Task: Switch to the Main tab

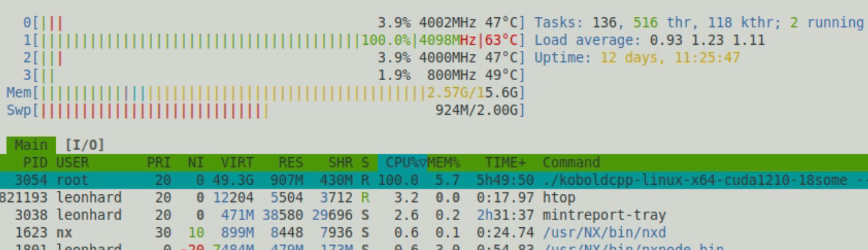Action: [31, 145]
